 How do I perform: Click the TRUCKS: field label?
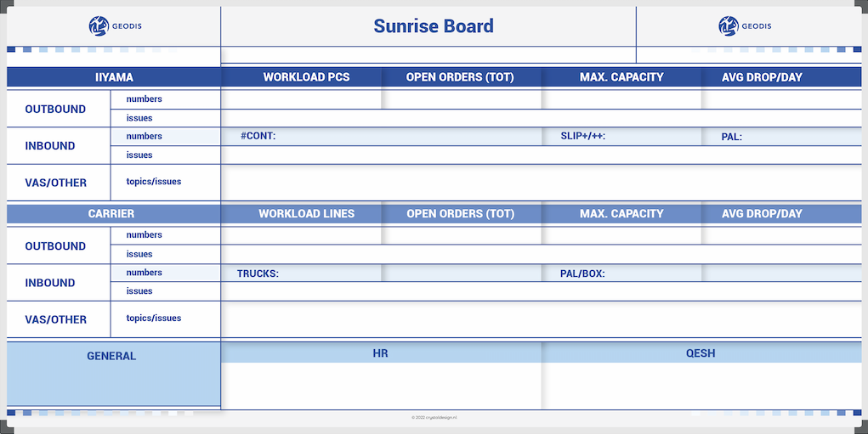click(258, 273)
